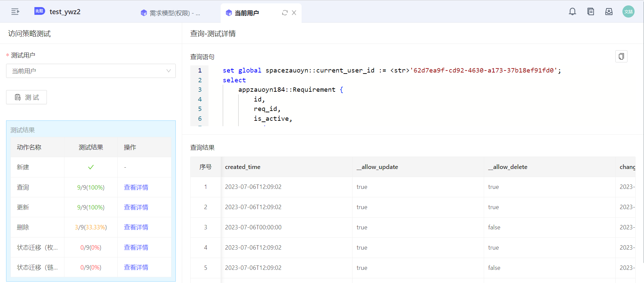Screen dimensions: 644x283
Task: Click row number 1 in results
Action: [x=205, y=187]
